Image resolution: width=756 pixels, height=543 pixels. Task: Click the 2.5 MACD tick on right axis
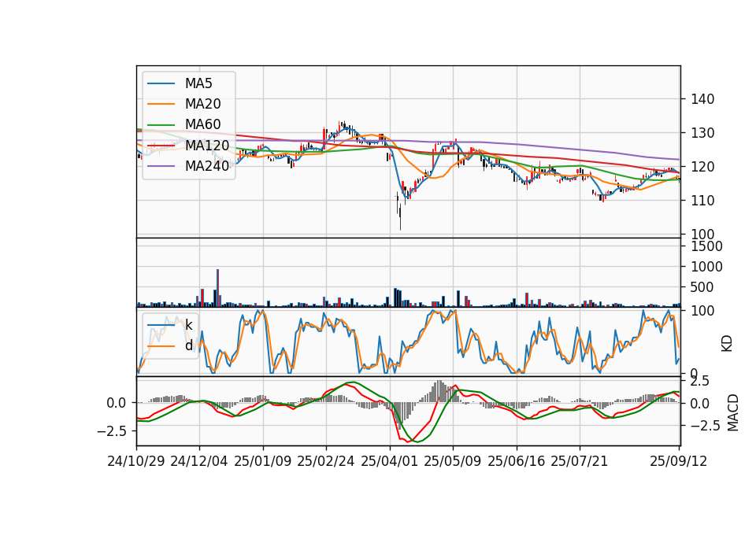700,381
